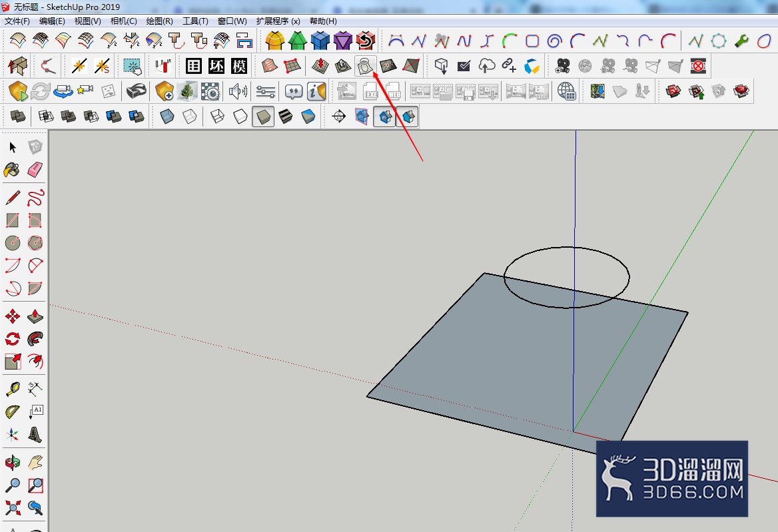Toggle X-ray face style
This screenshot has height=532, width=778.
(167, 117)
